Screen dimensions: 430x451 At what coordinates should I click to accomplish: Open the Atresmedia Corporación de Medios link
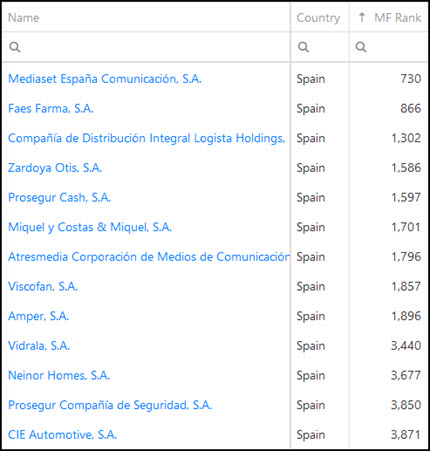point(149,257)
